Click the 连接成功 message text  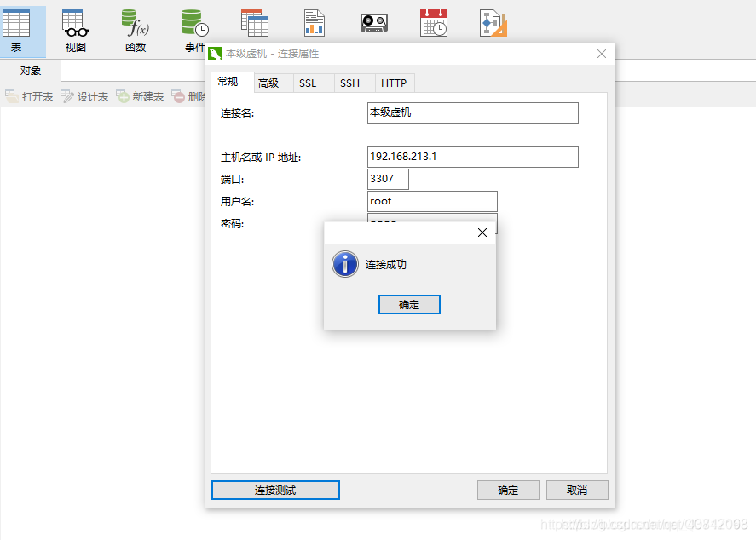pos(386,265)
